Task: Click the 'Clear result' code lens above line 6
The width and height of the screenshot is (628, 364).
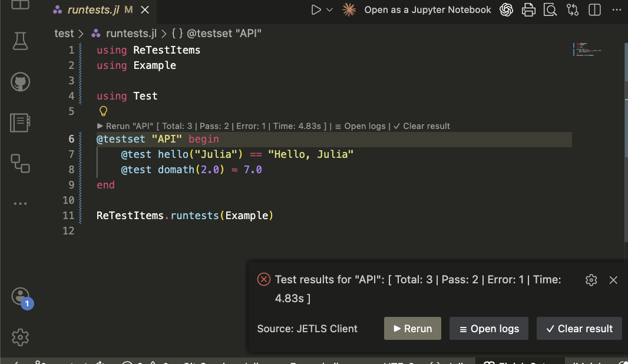Action: coord(422,126)
